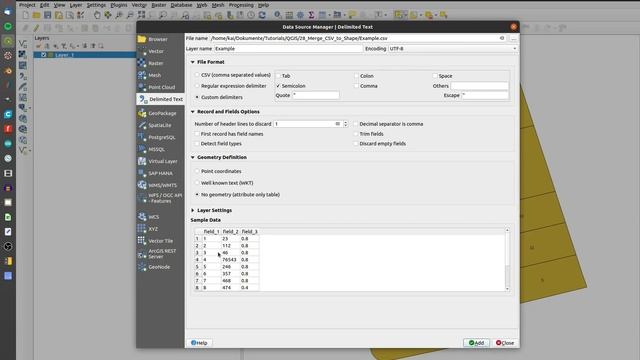Click the ArcGIS REST Server icon
The height and width of the screenshot is (360, 640).
[x=142, y=254]
